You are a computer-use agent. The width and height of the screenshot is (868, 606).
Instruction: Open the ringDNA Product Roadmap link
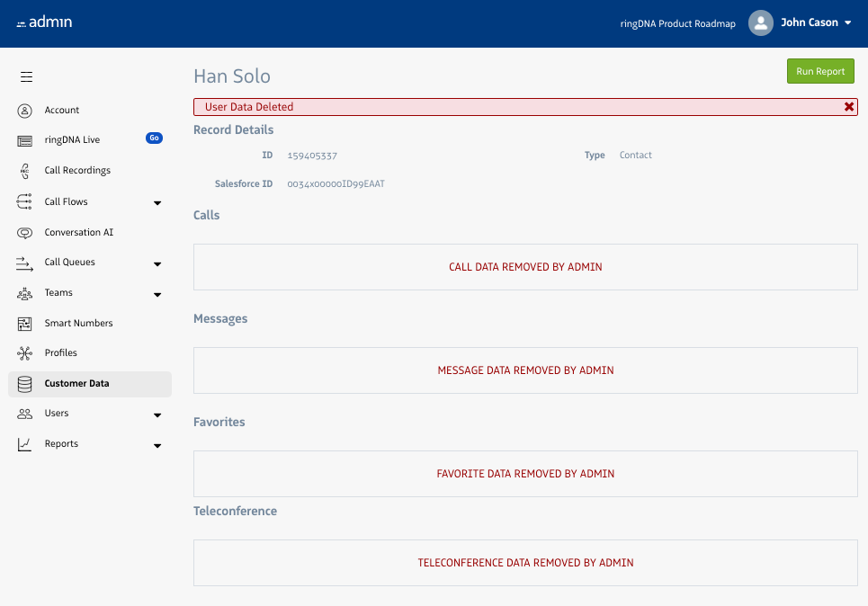point(677,24)
